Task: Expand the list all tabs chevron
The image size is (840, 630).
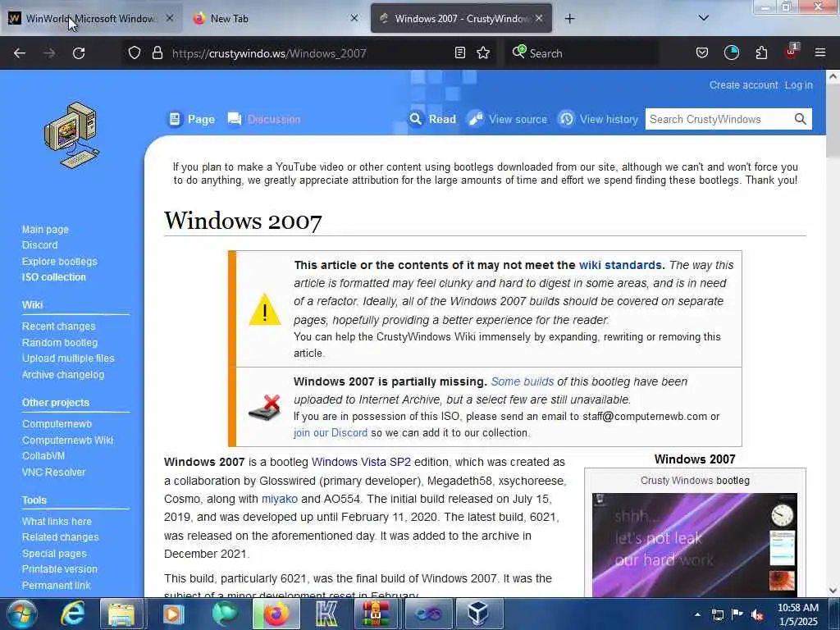Action: (703, 18)
